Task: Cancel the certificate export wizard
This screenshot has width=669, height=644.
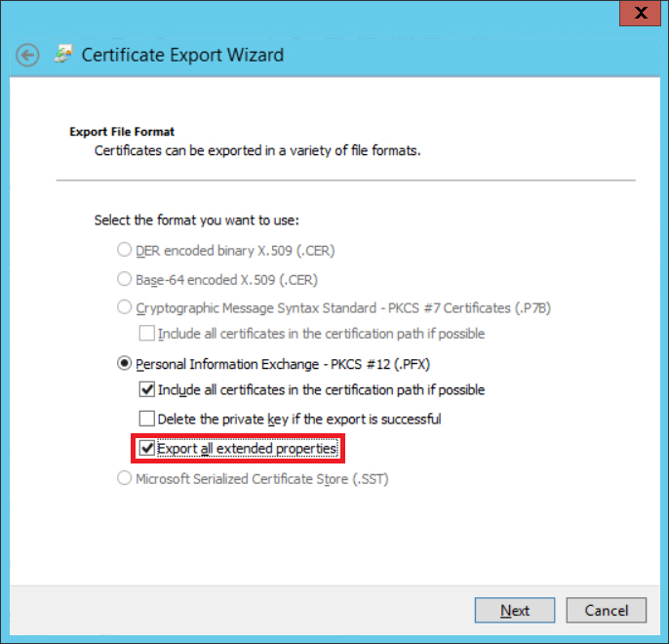Action: click(x=606, y=610)
